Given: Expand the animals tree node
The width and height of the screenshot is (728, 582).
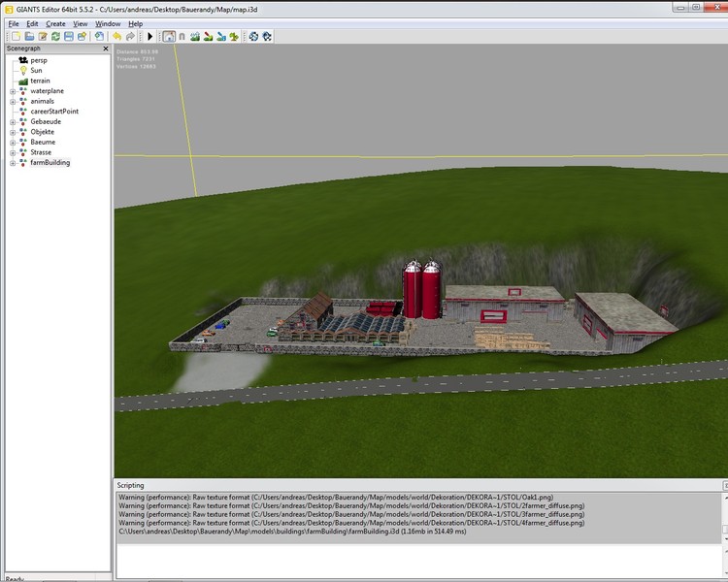Looking at the screenshot, I should [13, 102].
